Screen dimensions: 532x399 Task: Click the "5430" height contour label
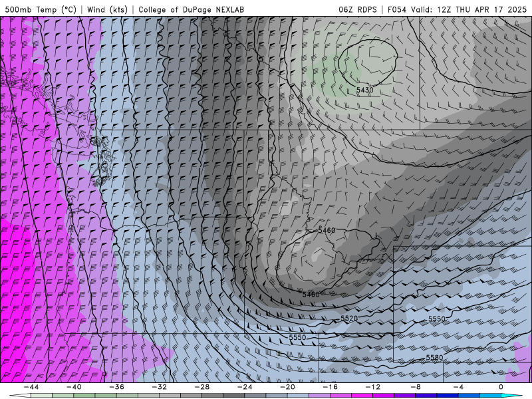[x=364, y=90]
